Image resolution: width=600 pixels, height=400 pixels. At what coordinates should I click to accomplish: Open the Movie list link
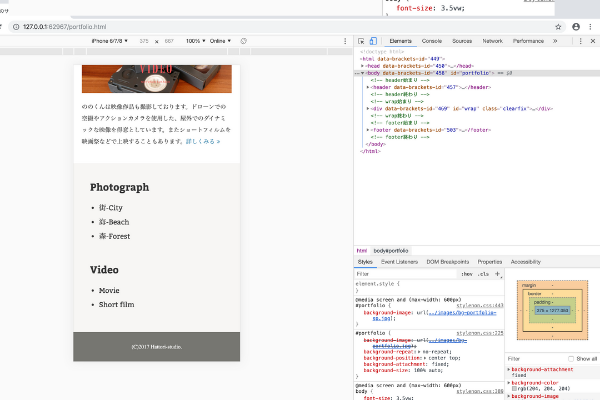pyautogui.click(x=109, y=291)
